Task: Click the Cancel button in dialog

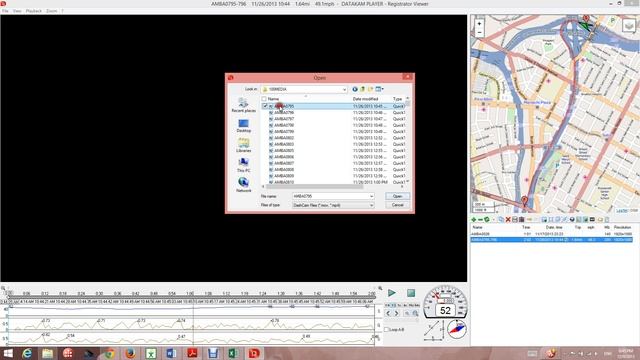Action: tap(397, 205)
